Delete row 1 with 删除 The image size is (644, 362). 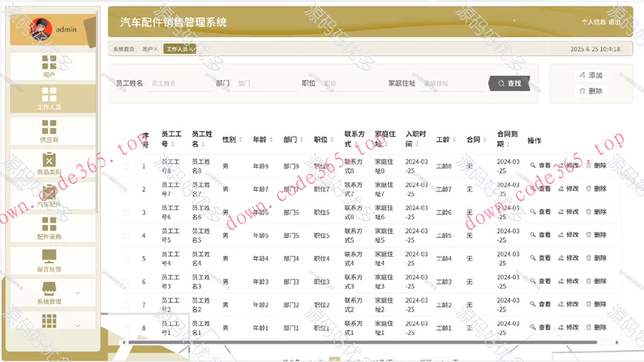click(596, 166)
